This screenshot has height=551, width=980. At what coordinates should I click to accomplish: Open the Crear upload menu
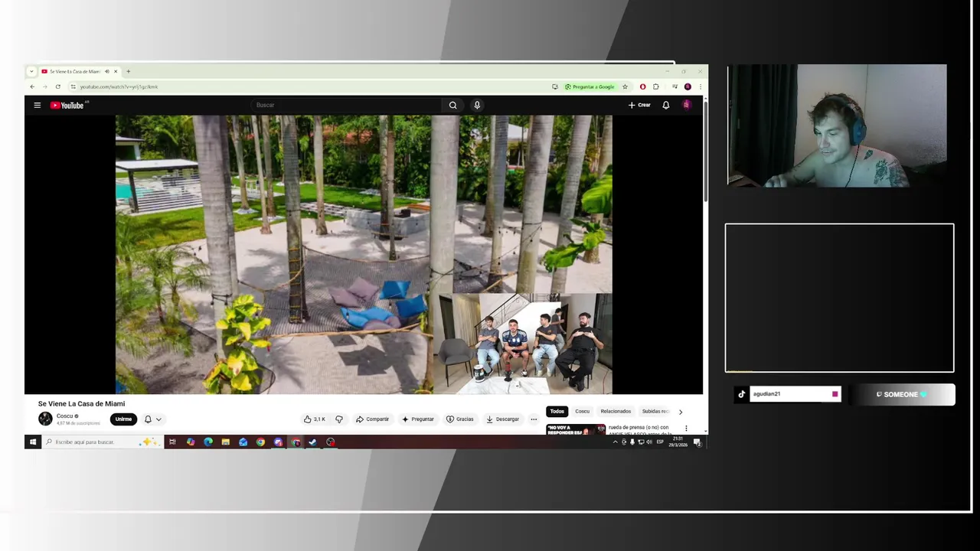pyautogui.click(x=639, y=105)
